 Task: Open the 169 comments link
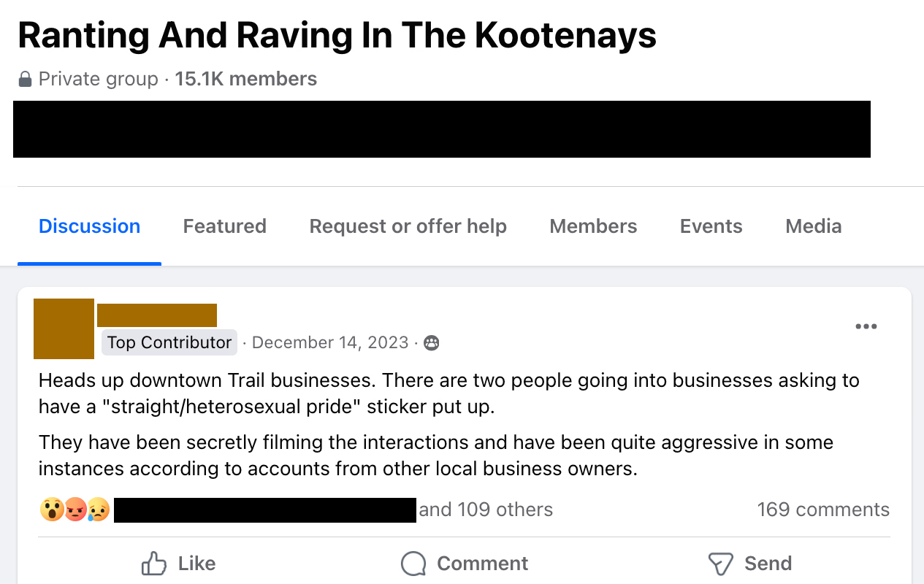[823, 510]
